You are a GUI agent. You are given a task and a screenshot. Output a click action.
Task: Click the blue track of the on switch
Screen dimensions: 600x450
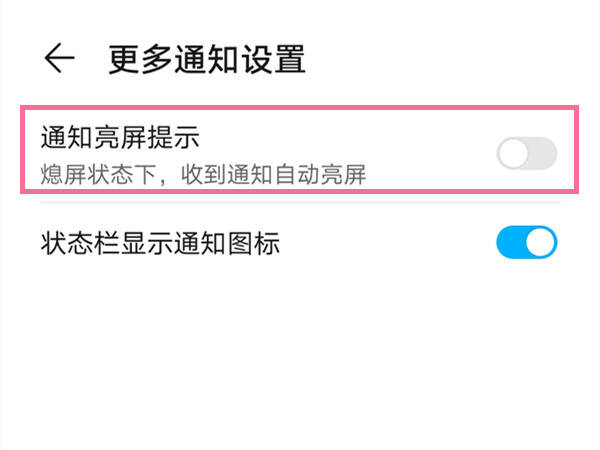coord(510,242)
